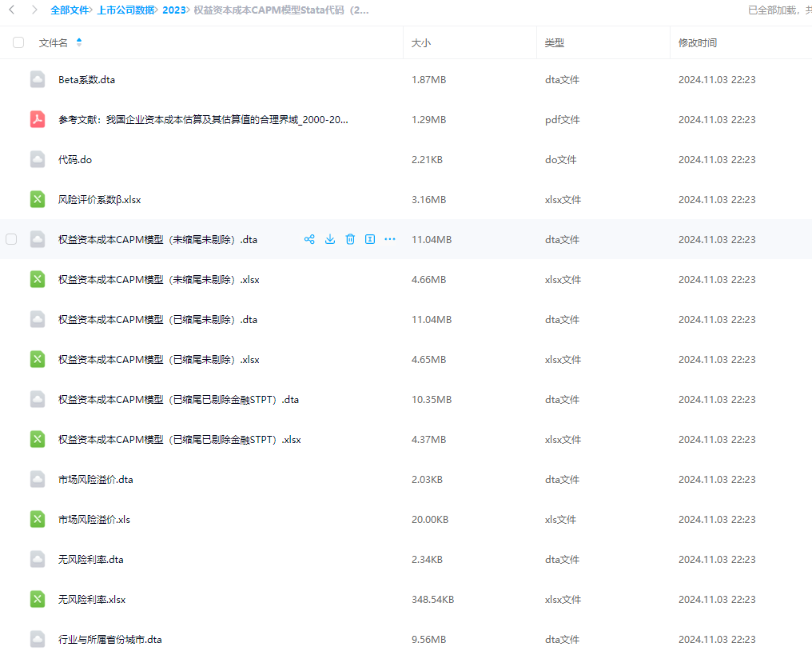Screen dimensions: 812x655
Task: Click the trash delete icon on the hovered row
Action: point(350,239)
